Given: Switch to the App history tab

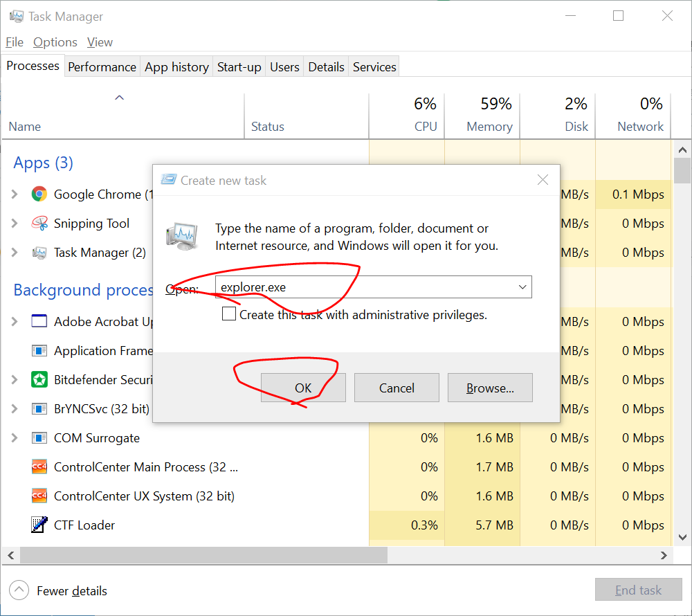Looking at the screenshot, I should 176,66.
